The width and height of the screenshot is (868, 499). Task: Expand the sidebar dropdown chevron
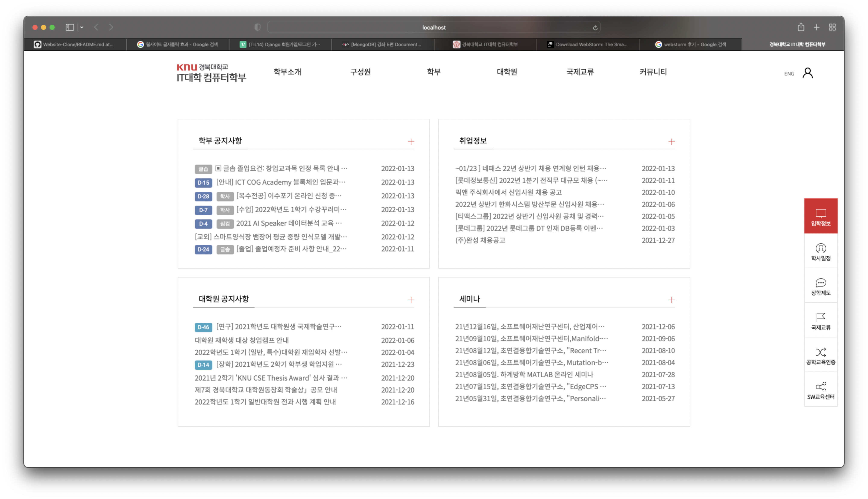coord(82,27)
